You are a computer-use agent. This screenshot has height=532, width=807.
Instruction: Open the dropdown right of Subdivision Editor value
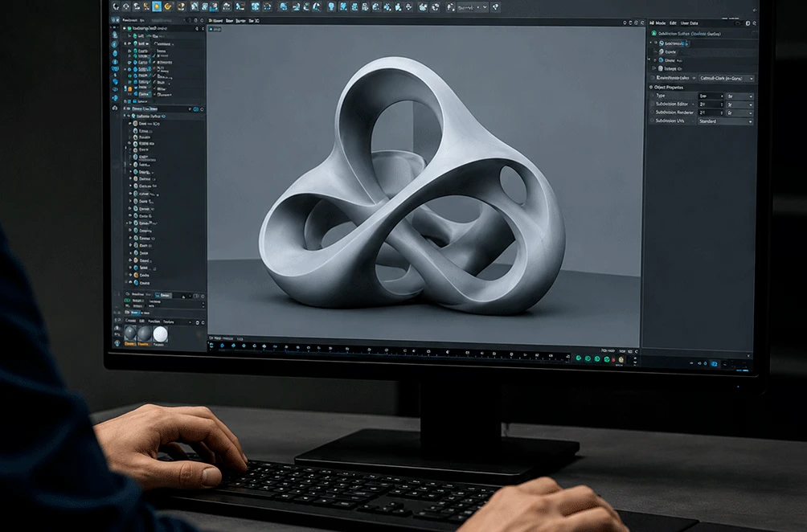pyautogui.click(x=739, y=104)
